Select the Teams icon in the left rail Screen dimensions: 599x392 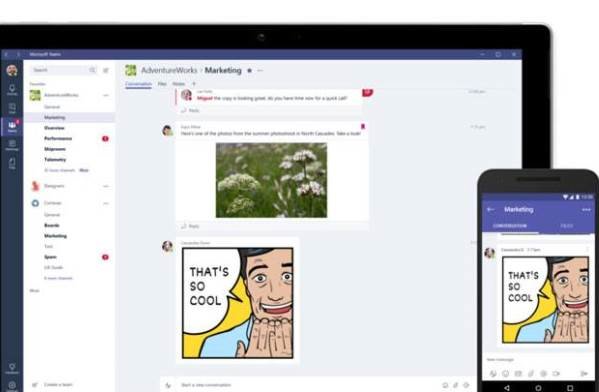[12, 126]
